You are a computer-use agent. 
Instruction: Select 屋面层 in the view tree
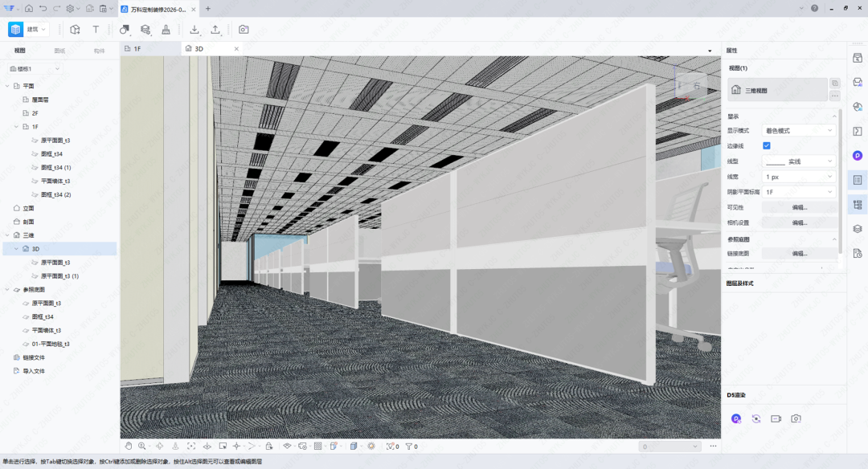click(x=40, y=100)
